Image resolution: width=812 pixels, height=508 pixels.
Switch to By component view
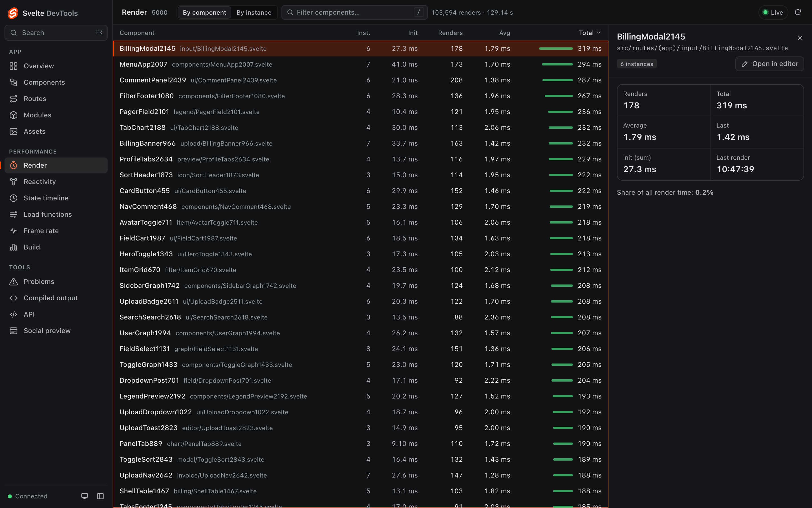[x=204, y=12]
